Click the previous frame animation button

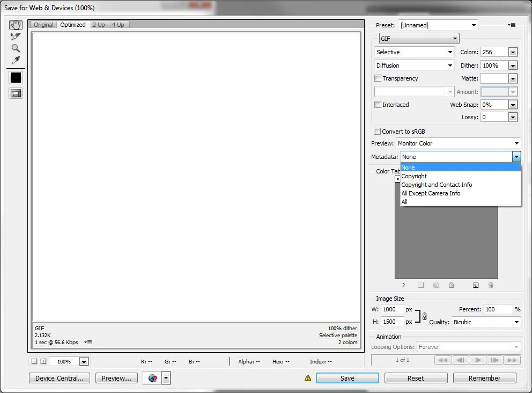(461, 360)
